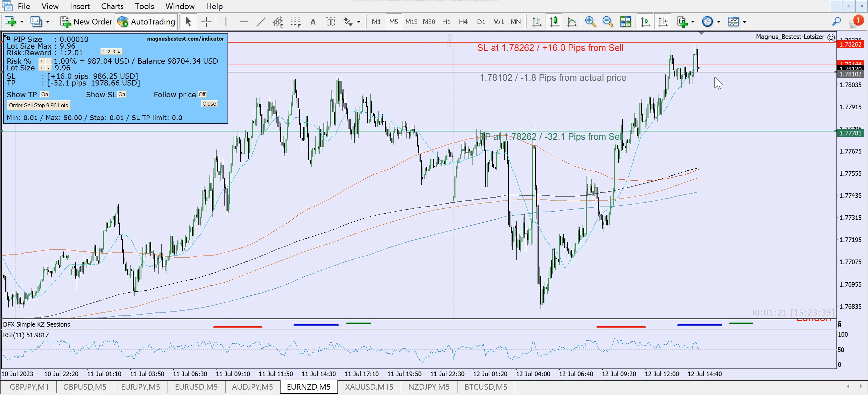Viewport: 868px width, 395px height.
Task: Toggle Follow price Off button
Action: pos(202,94)
